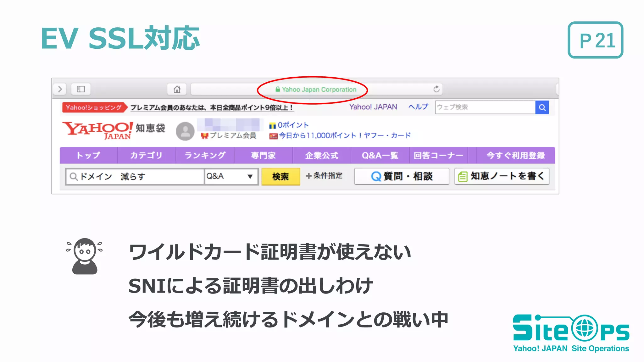Open the 0ポイント T-point link
The width and height of the screenshot is (644, 362).
tap(289, 125)
